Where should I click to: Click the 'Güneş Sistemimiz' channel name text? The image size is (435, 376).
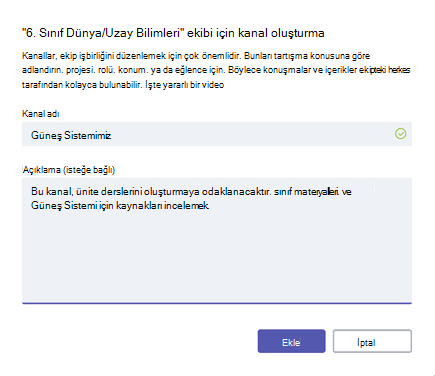71,135
